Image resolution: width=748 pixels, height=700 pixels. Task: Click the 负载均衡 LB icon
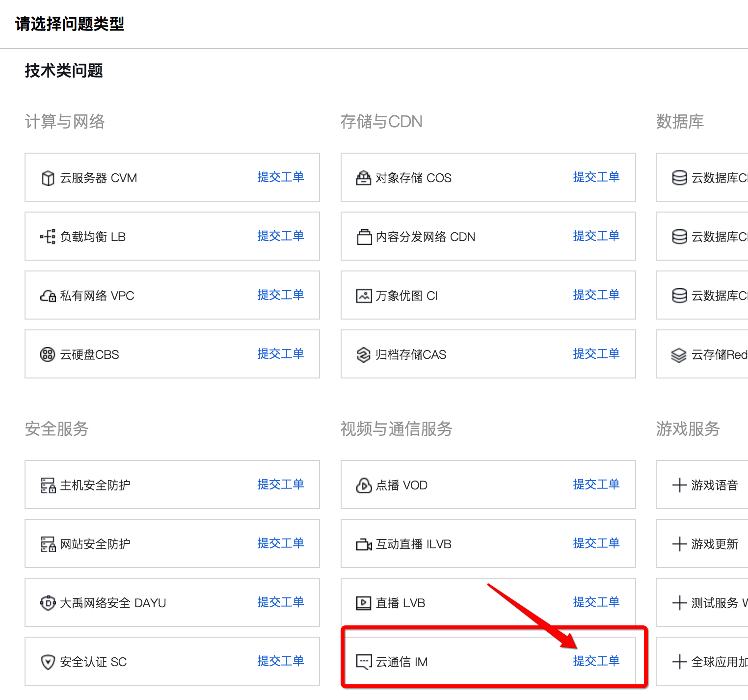48,237
